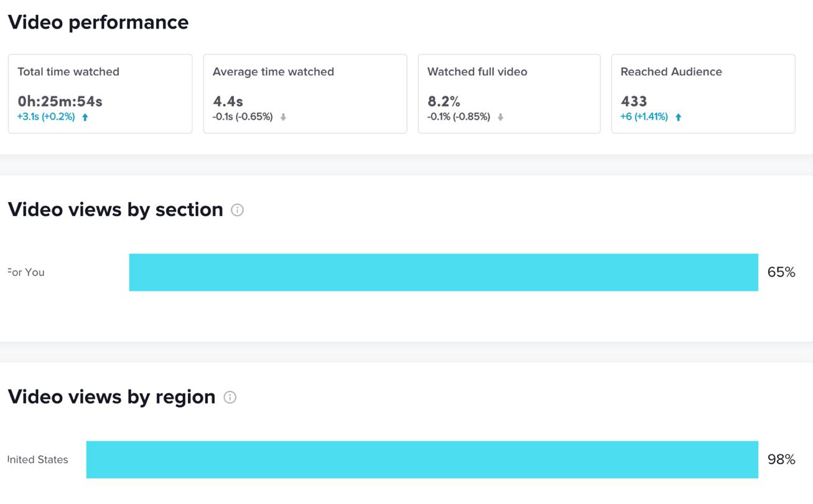Click the up arrow in Reached Audience
The width and height of the screenshot is (813, 504).
coord(678,117)
